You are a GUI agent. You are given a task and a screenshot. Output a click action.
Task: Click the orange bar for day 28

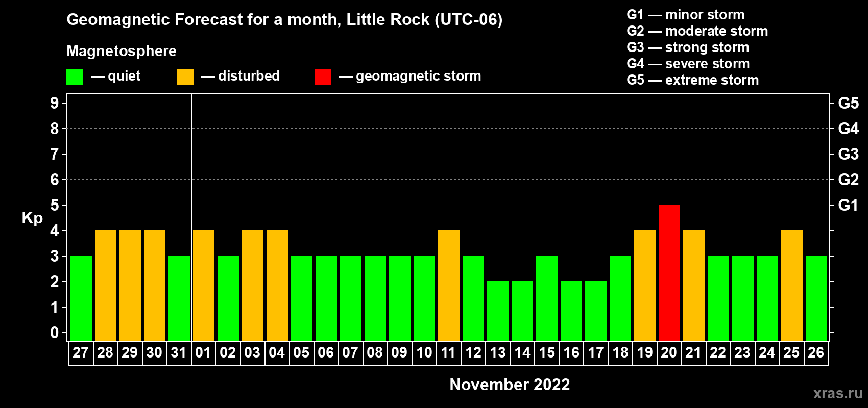(106, 285)
